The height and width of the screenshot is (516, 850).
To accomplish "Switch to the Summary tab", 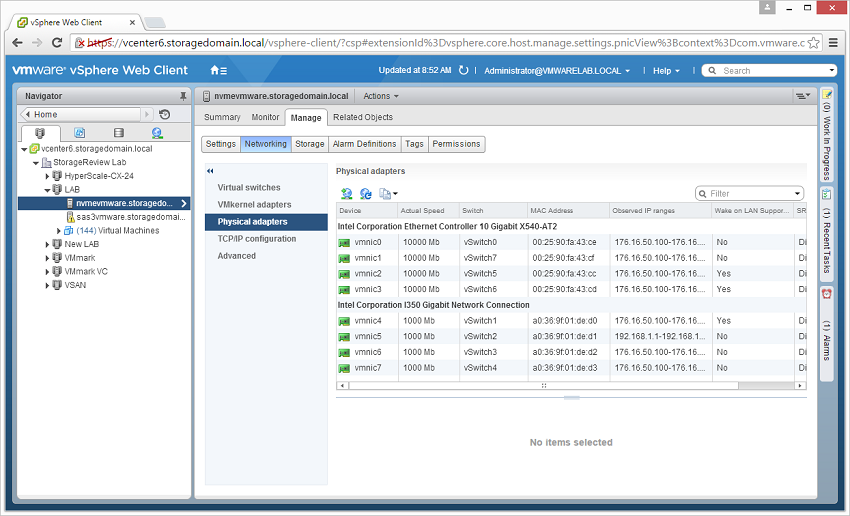I will pos(222,117).
